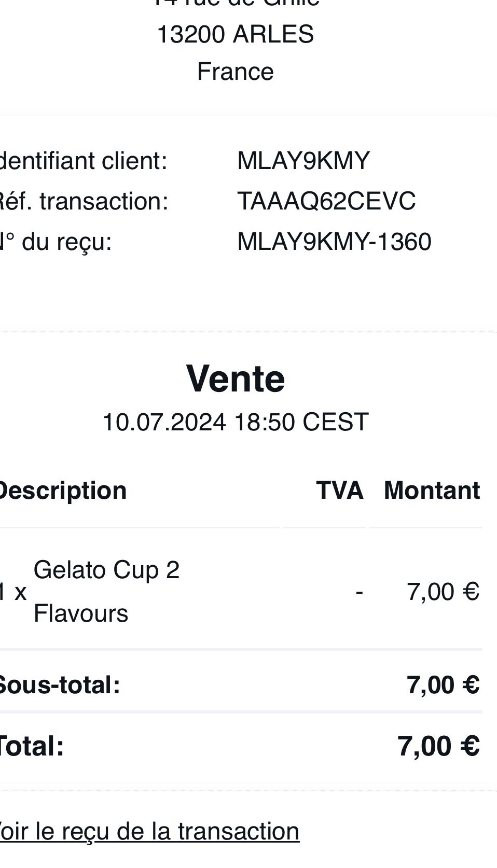Click the sale date 10.07.2024 18:50 CEST
The width and height of the screenshot is (497, 868).
(x=235, y=422)
